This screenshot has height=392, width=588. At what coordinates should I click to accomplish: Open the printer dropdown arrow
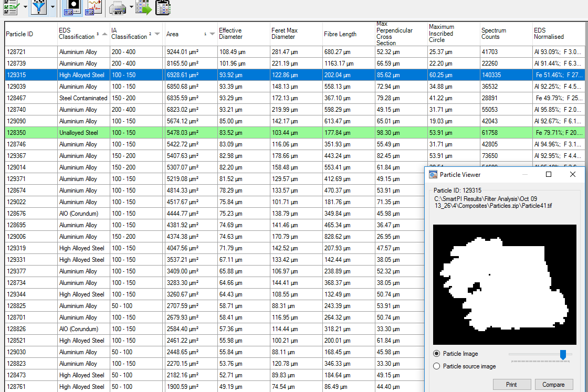[131, 7]
